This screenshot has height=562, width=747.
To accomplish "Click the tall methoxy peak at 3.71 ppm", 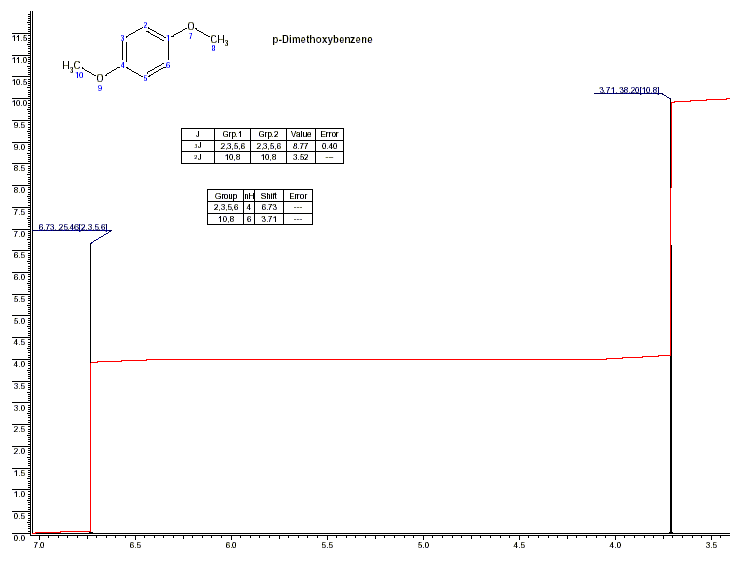I will pyautogui.click(x=671, y=317).
